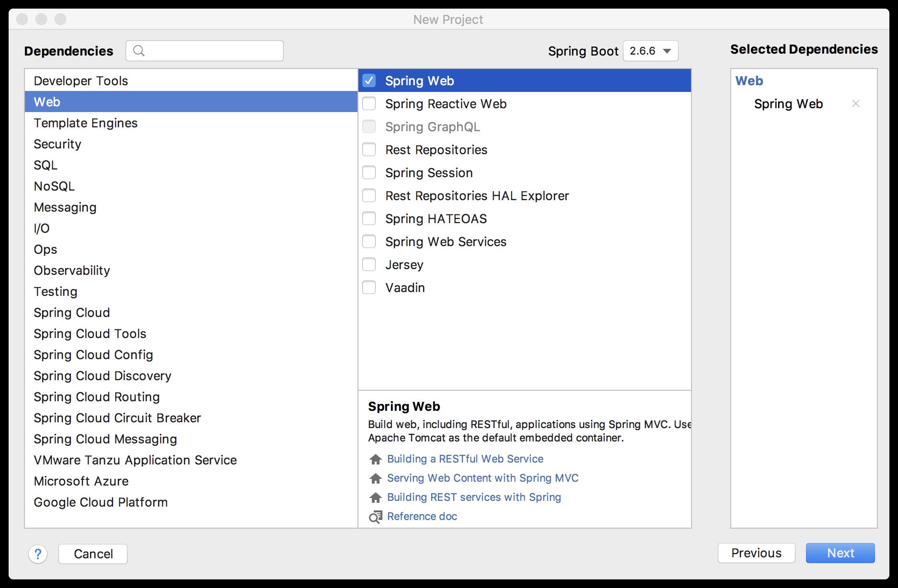Viewport: 898px width, 588px height.
Task: Click the Web group heading in Selected Dependencies
Action: 749,81
